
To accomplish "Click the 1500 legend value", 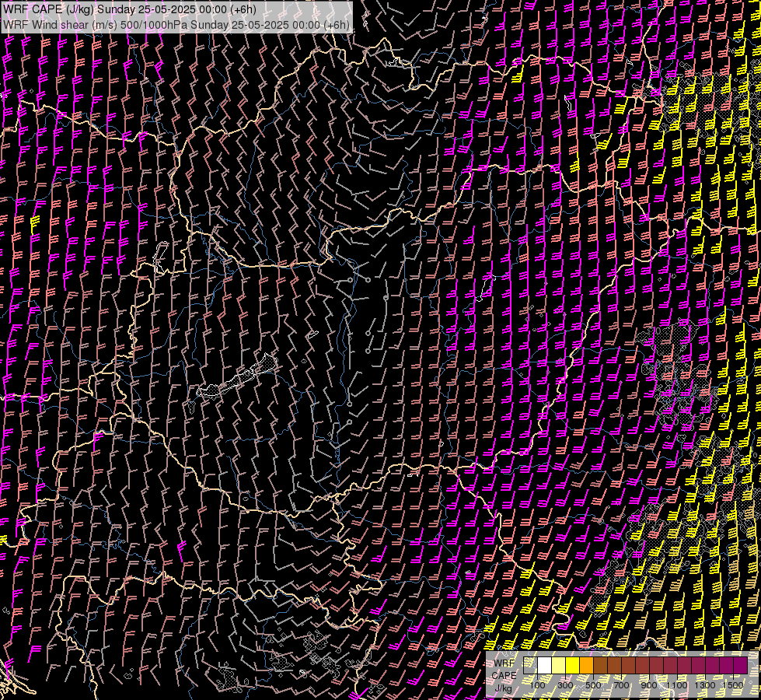I will [733, 685].
